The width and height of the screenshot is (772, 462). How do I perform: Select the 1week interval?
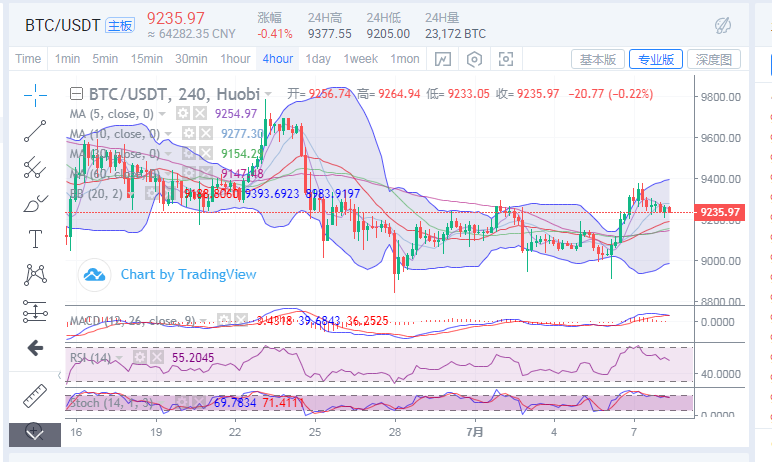pyautogui.click(x=360, y=59)
